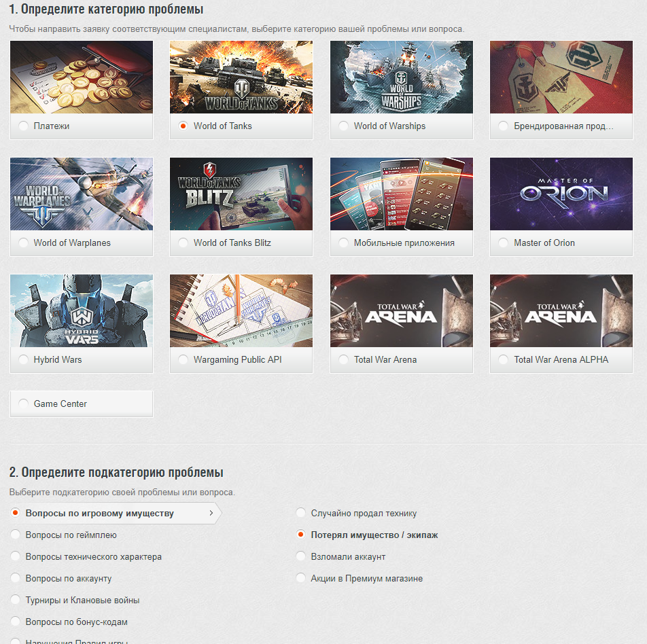This screenshot has height=644, width=647.
Task: Click the Total War Arena banner image
Action: (x=402, y=310)
